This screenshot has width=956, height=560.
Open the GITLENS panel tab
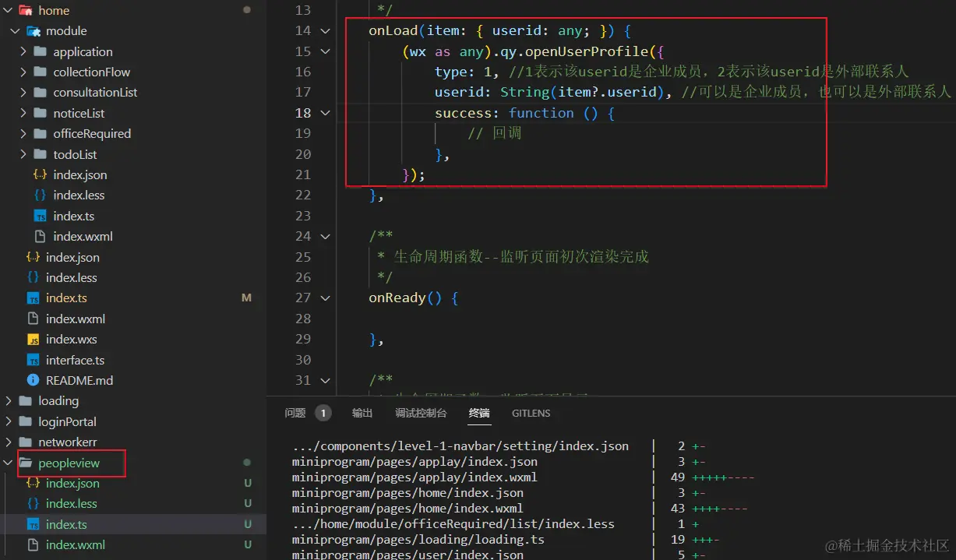[x=531, y=414]
